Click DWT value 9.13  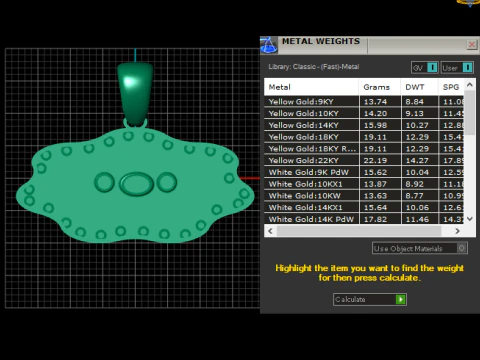pyautogui.click(x=415, y=113)
